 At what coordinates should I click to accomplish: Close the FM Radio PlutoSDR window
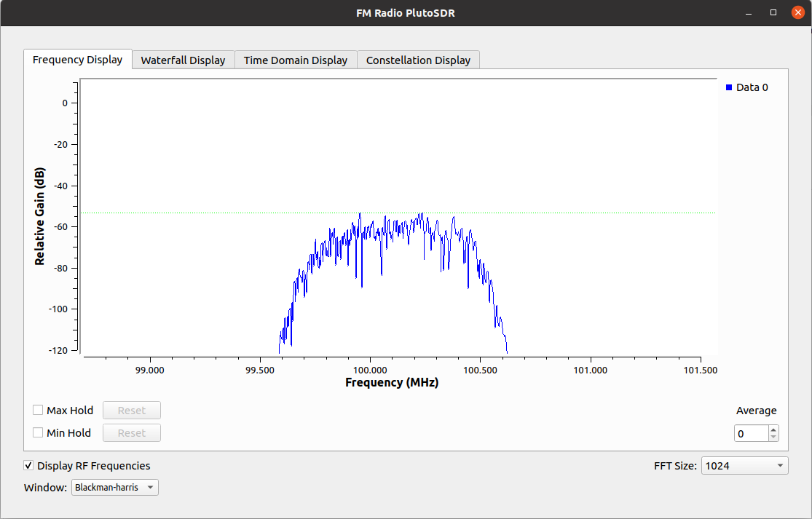795,12
